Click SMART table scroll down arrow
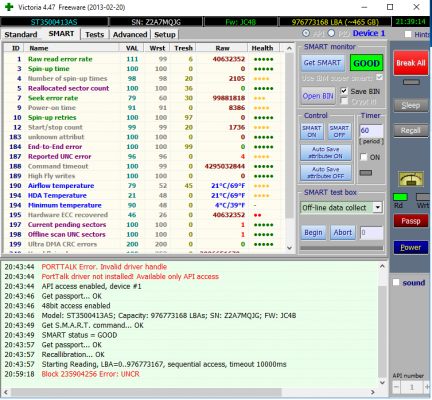The width and height of the screenshot is (432, 400). (289, 248)
